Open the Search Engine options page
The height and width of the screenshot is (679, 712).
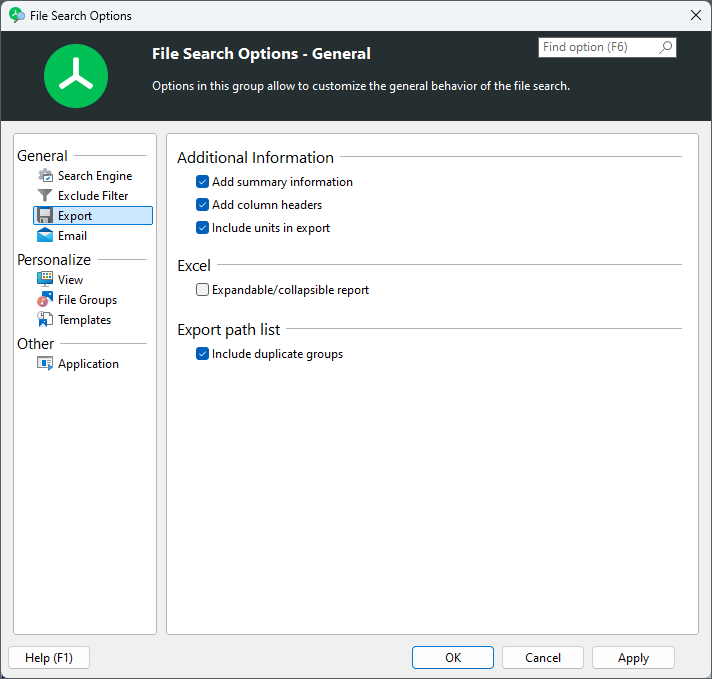[x=95, y=176]
